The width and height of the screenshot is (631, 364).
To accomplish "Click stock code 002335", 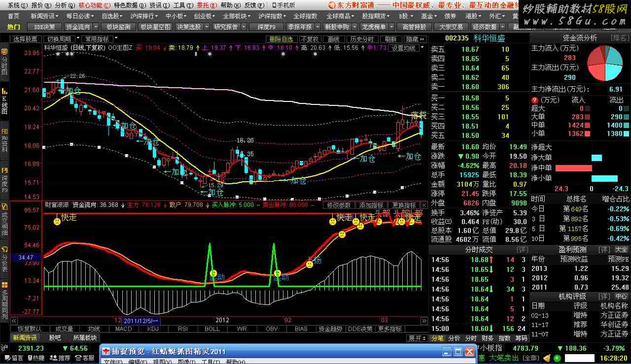I will (456, 38).
